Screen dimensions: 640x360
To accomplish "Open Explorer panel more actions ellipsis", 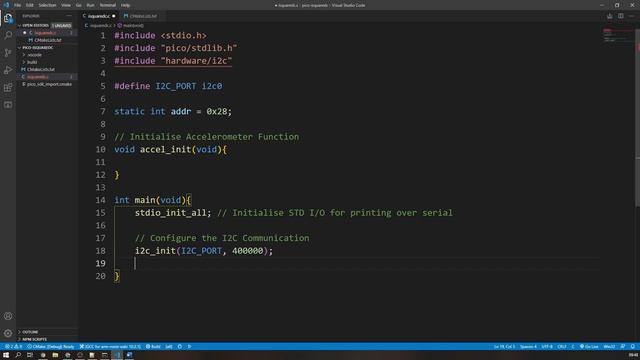I will coord(69,16).
